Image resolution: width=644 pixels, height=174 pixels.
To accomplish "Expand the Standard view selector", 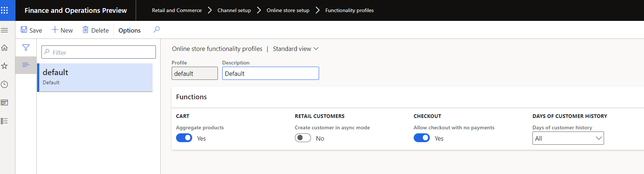I will click(x=296, y=49).
